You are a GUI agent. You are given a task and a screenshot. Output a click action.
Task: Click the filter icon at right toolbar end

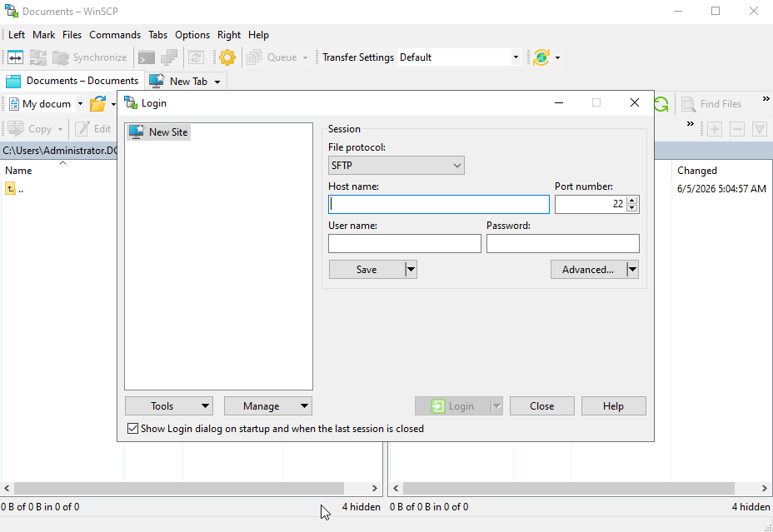click(760, 129)
